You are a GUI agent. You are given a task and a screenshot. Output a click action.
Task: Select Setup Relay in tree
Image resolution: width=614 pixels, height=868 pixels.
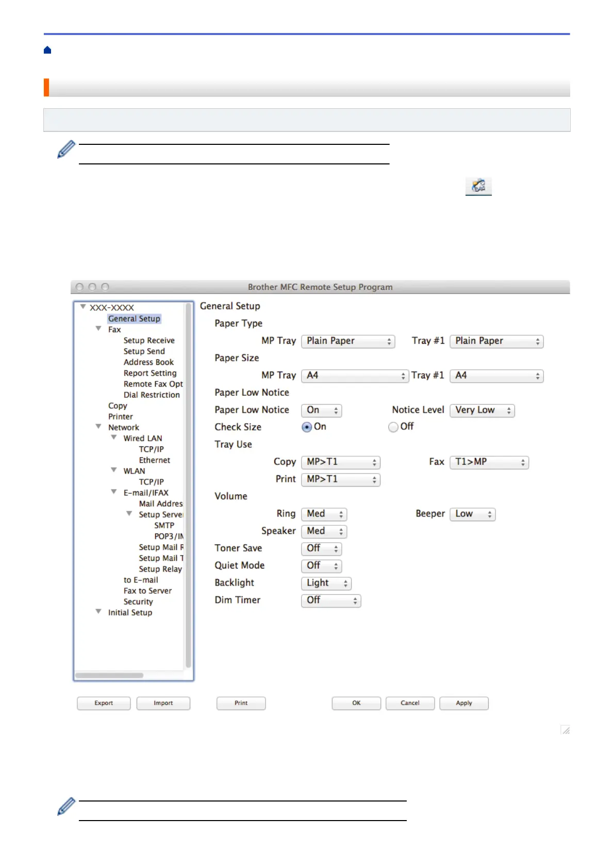click(x=160, y=569)
